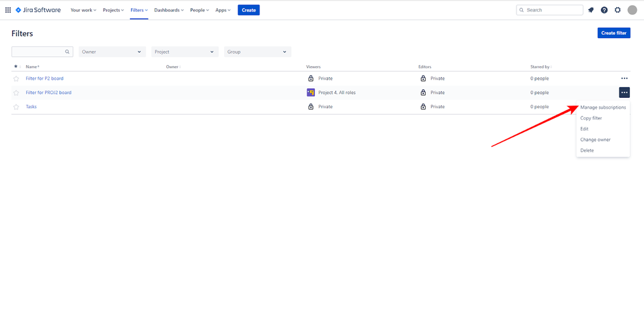Click the Filters page heading

tap(22, 33)
